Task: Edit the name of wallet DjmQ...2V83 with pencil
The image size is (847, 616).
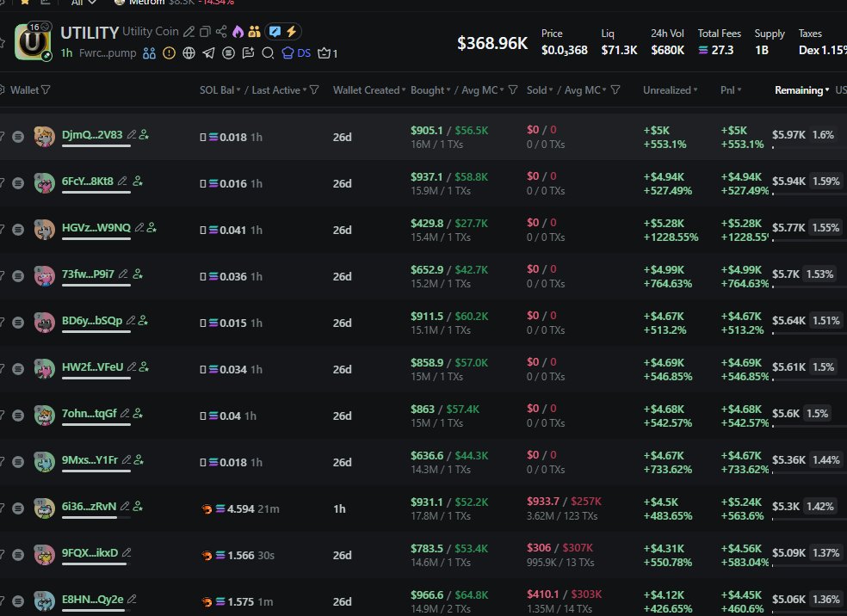Action: click(131, 135)
